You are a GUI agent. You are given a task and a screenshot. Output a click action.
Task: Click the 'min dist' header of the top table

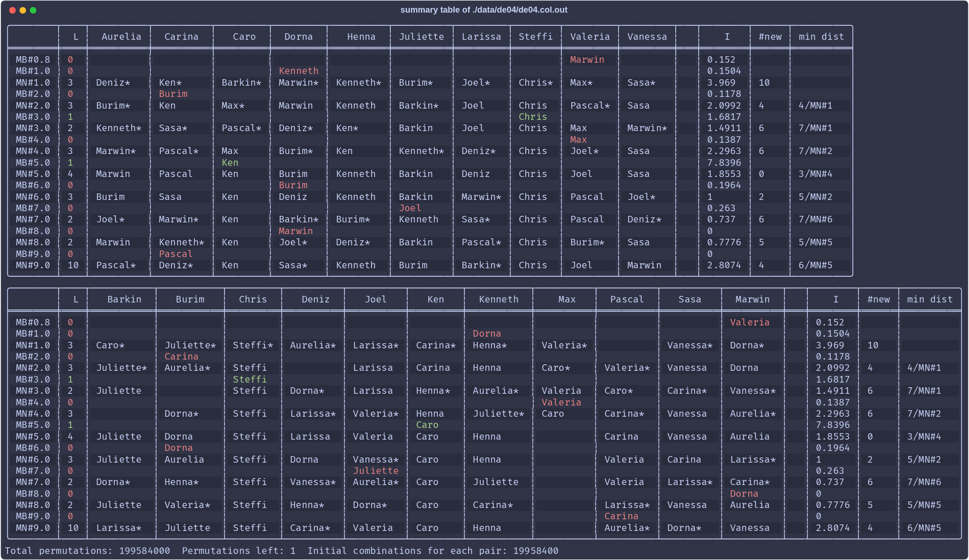click(821, 37)
